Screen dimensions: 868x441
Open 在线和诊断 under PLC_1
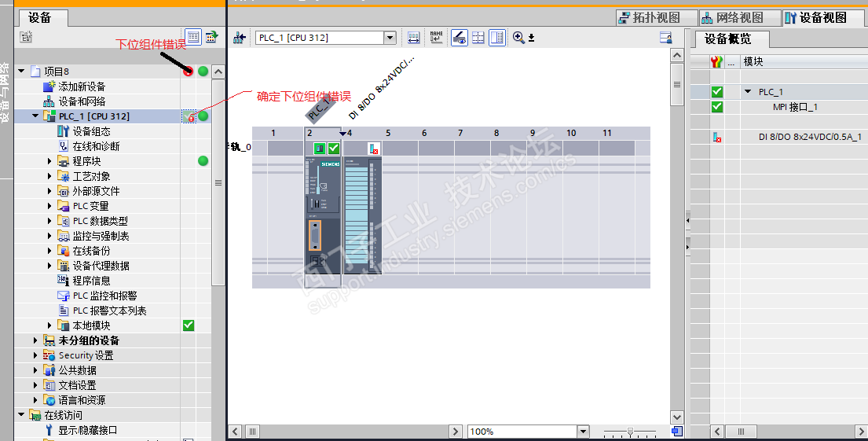tap(97, 146)
